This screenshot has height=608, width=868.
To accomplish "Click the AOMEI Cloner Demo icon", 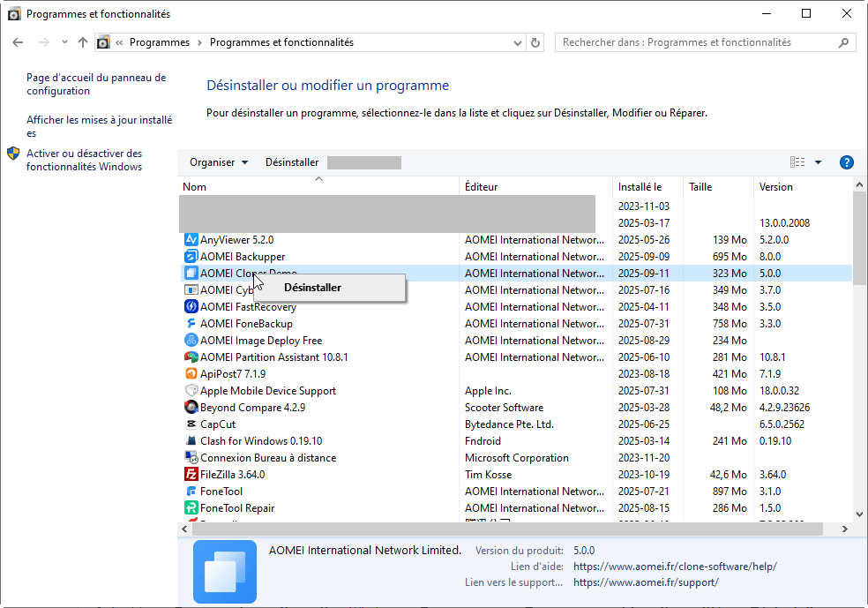I will coord(191,273).
